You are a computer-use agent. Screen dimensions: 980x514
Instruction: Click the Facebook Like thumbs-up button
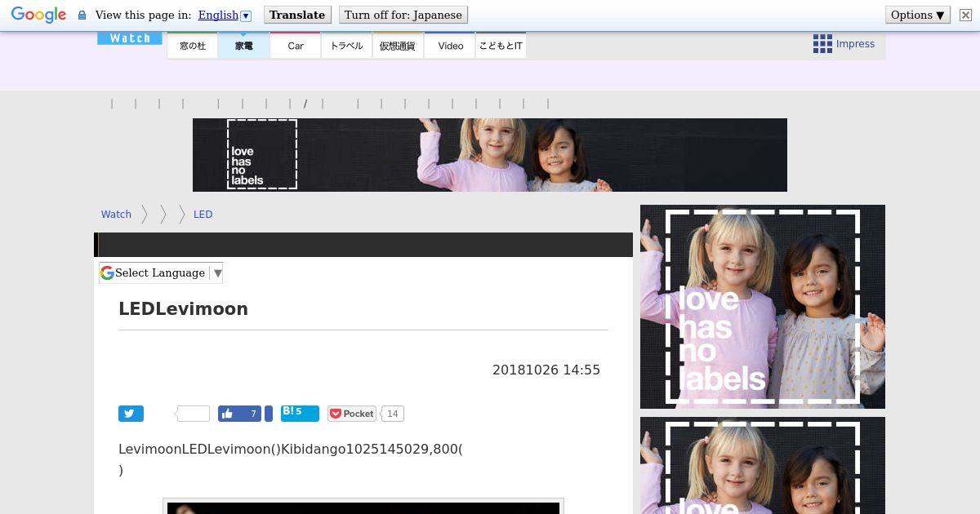(239, 414)
